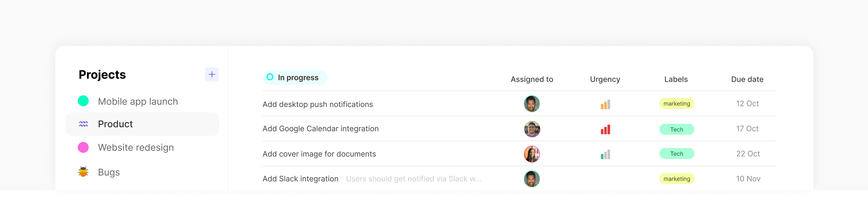
Task: Click the Mobile app launch green dot
Action: (83, 101)
